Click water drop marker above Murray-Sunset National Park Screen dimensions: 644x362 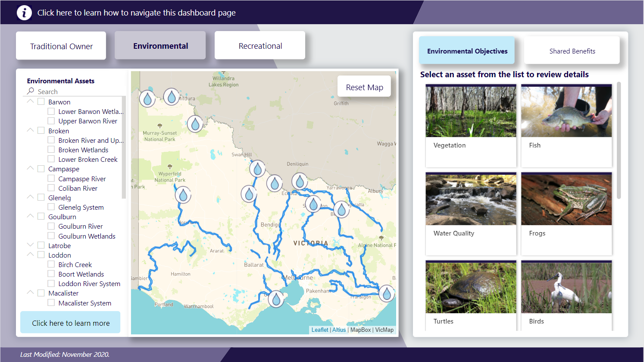pos(195,125)
